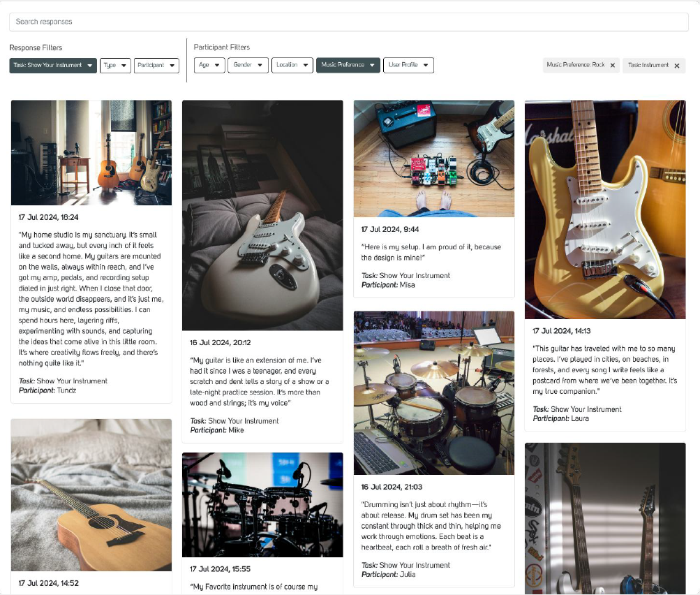Click participant name Misa
The height and width of the screenshot is (595, 700).
click(x=407, y=285)
